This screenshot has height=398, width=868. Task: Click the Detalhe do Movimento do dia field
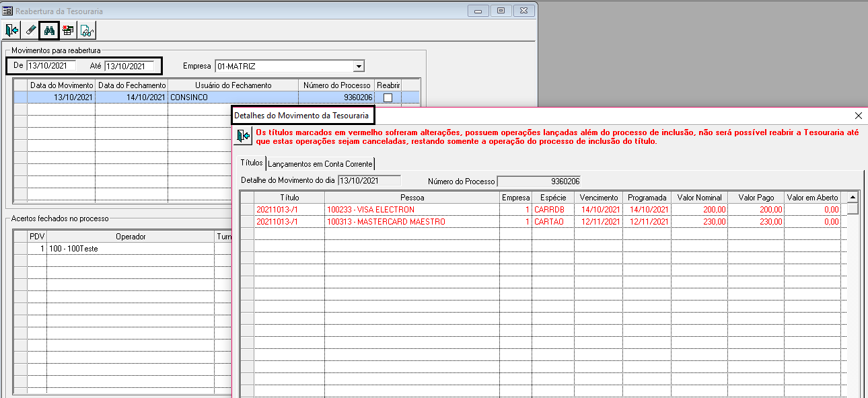(x=369, y=180)
